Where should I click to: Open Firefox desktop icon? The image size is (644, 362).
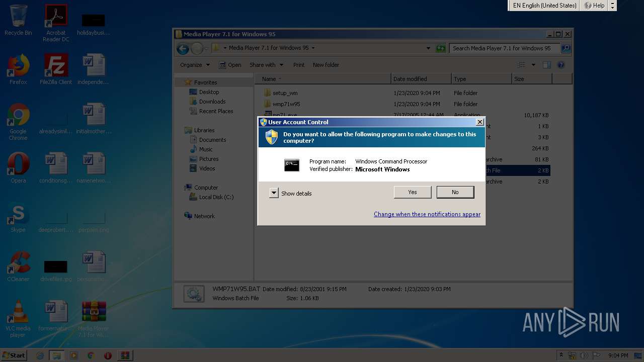tap(18, 69)
